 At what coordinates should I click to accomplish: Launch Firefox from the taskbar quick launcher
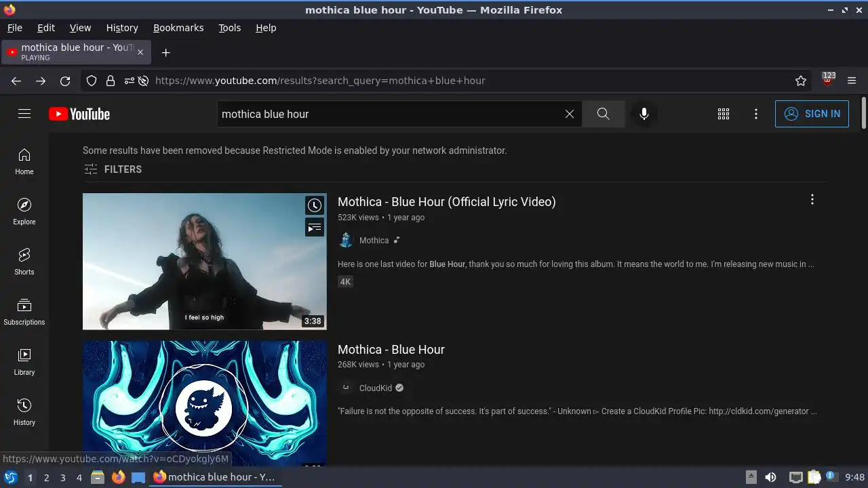point(118,477)
